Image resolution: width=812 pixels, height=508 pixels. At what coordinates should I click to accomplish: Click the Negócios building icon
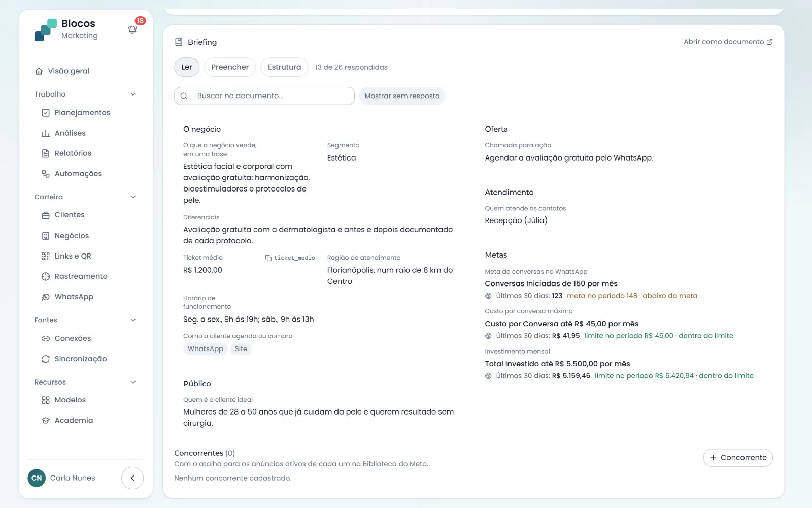coord(46,236)
